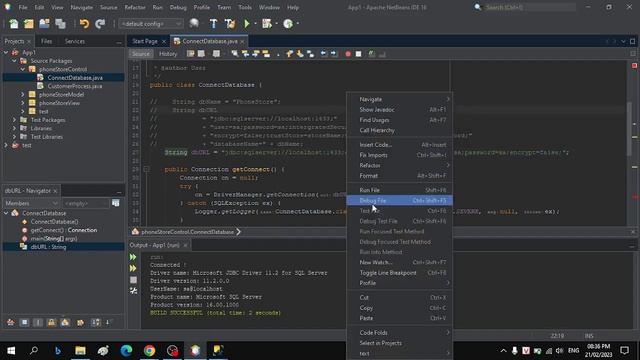This screenshot has width=640, height=360.
Task: Toggle Show Static Members in Navigator
Action: point(38,322)
